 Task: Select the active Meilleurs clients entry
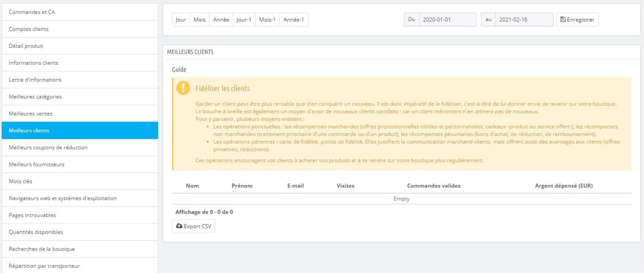point(80,130)
